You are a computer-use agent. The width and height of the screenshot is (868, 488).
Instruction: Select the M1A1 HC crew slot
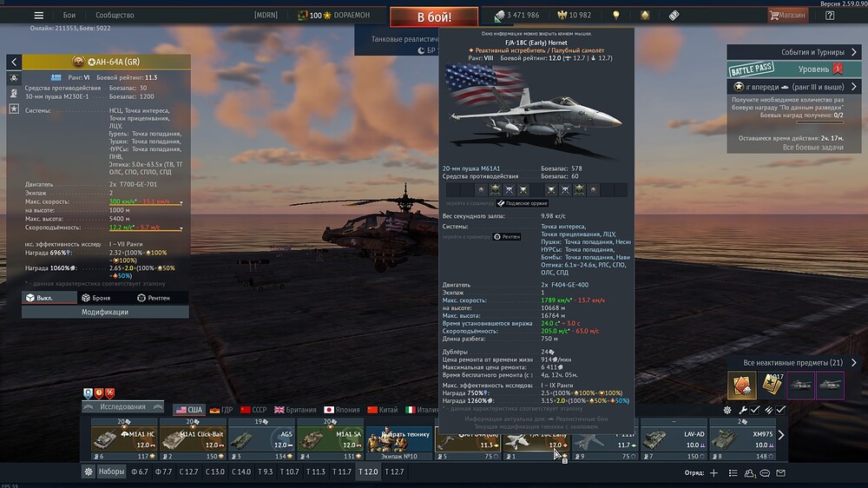tap(124, 440)
